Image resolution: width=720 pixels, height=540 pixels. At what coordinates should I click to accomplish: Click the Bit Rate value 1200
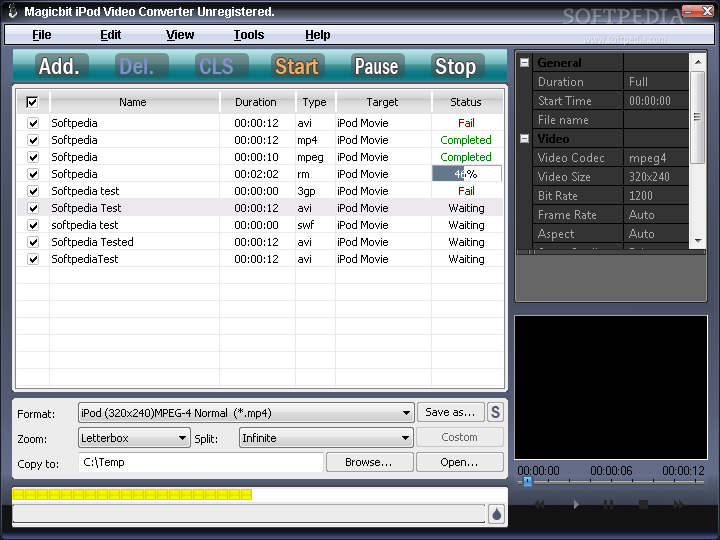click(641, 196)
